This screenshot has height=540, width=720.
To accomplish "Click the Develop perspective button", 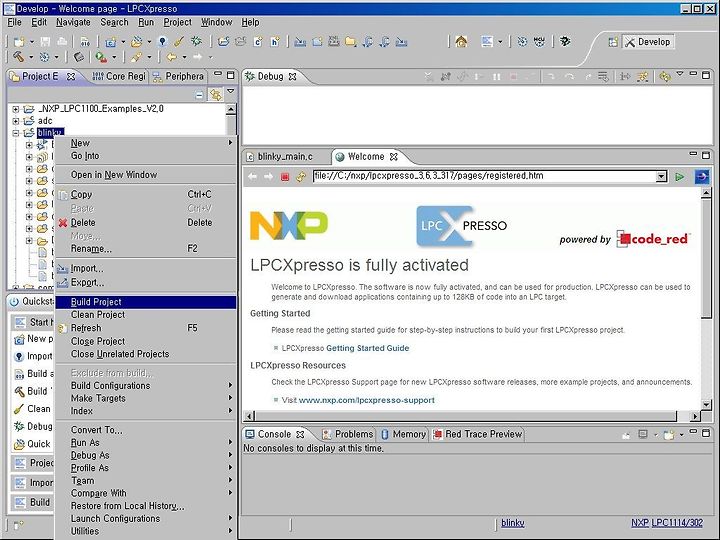I will (648, 42).
